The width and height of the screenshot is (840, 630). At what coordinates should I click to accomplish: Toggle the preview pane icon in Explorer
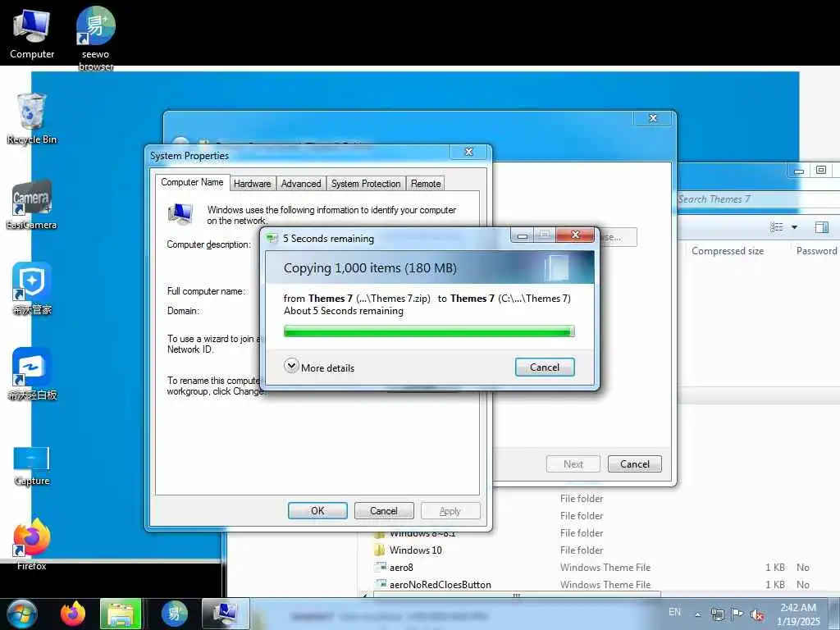(x=821, y=227)
